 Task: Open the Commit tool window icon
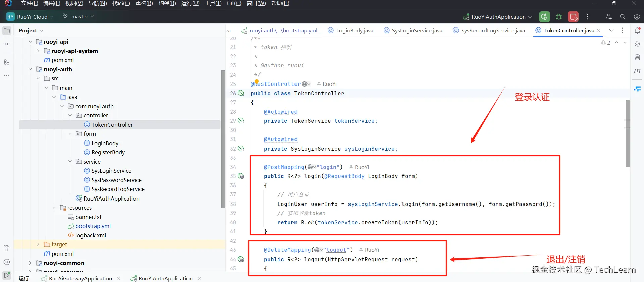7,44
